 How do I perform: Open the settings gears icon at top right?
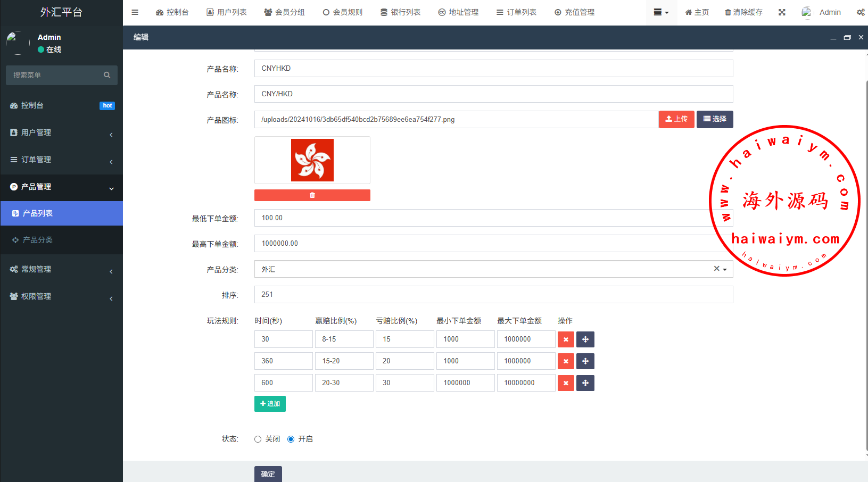(x=860, y=12)
